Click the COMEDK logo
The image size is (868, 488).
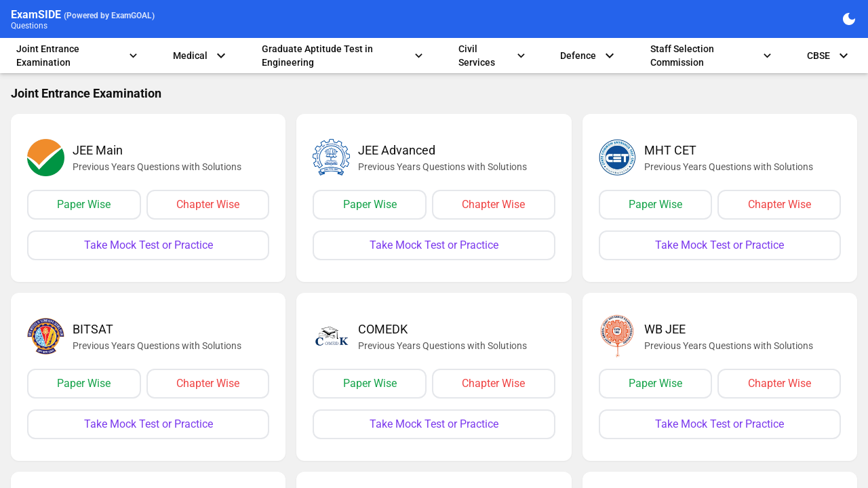tap(331, 336)
